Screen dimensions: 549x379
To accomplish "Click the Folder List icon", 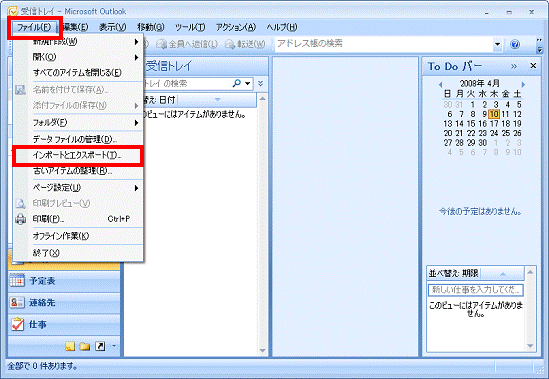I will tap(85, 346).
